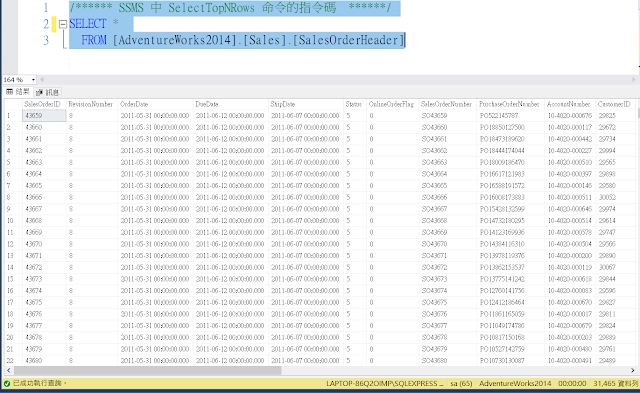Click the 31,465 資料列 row count entry
Viewport: 640px width, 393px height.
[616, 384]
